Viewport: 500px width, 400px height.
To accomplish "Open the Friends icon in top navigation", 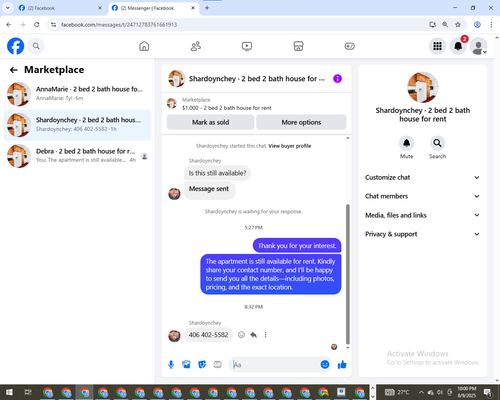I will coord(196,46).
